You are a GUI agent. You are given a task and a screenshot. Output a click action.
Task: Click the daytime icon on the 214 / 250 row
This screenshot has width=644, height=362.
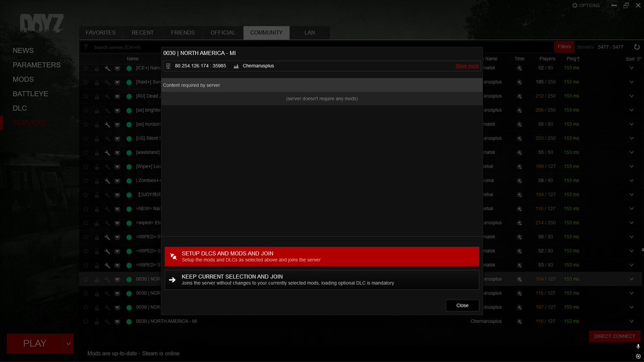click(519, 223)
